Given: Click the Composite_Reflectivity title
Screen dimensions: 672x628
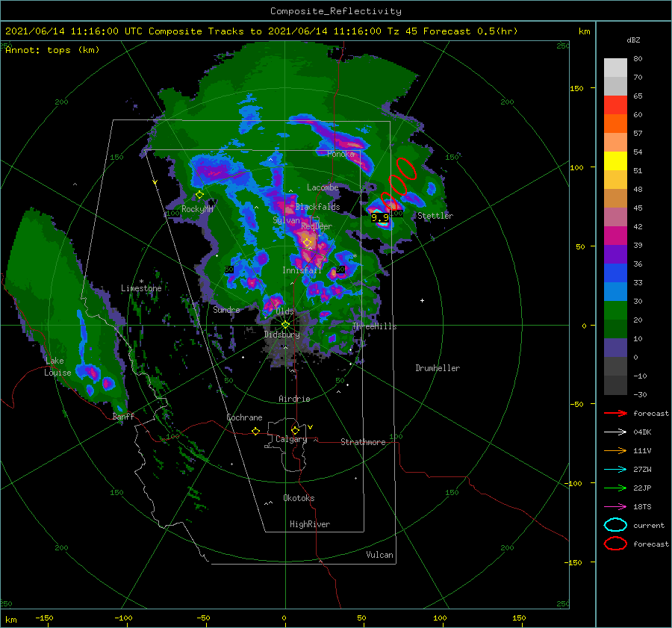Looking at the screenshot, I should pos(336,11).
